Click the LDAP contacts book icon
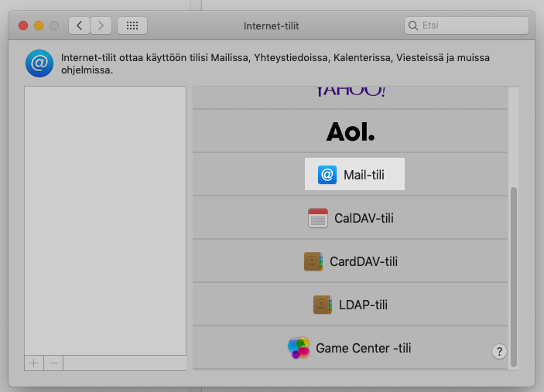Viewport: 544px width, 392px height. click(323, 305)
